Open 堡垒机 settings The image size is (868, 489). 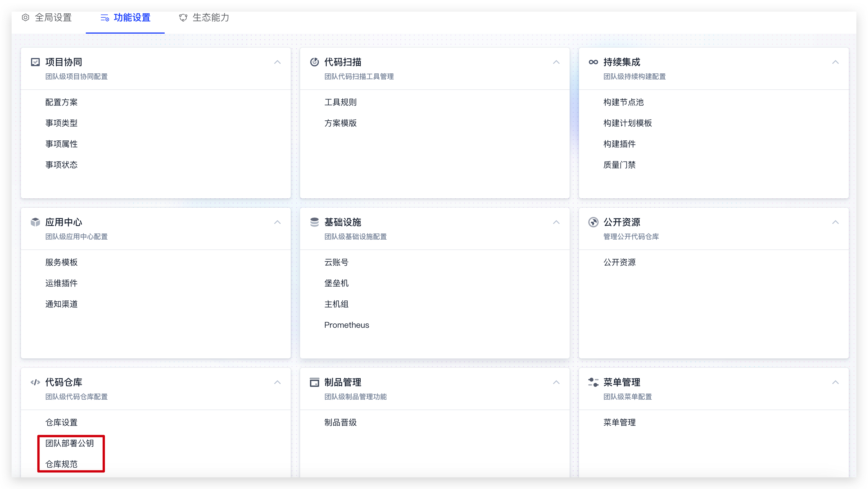click(x=336, y=283)
